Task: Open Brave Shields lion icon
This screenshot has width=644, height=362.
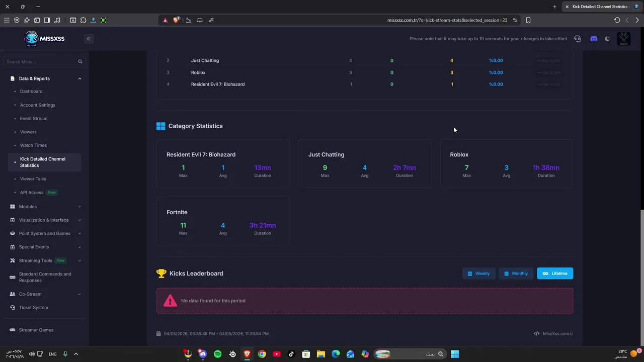Action: click(x=176, y=20)
